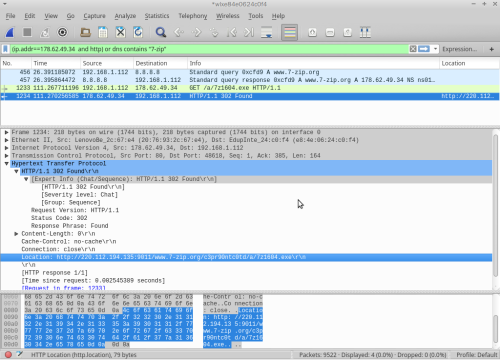
Task: Open the recent filters dropdown
Action: click(435, 49)
